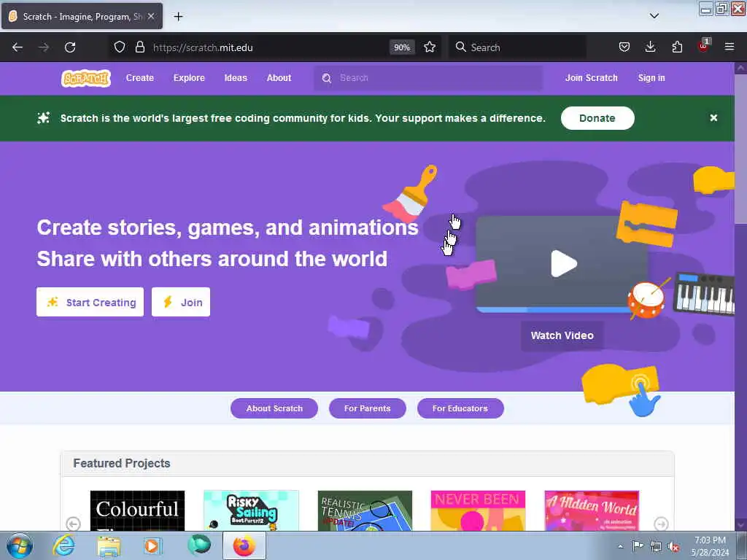Click the Watch Video button

(x=562, y=335)
